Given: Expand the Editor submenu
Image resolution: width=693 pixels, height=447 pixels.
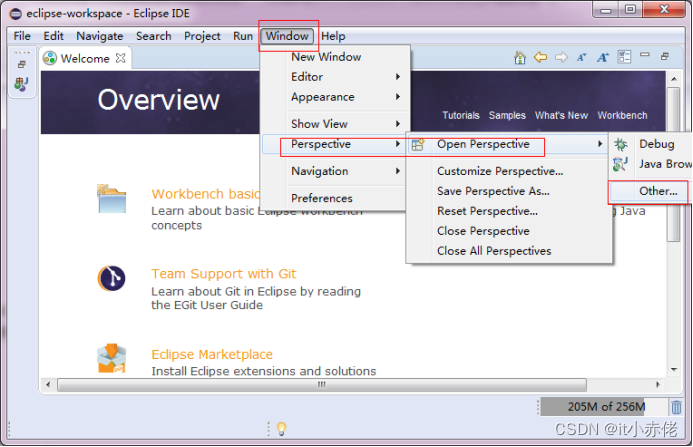Looking at the screenshot, I should coord(334,77).
